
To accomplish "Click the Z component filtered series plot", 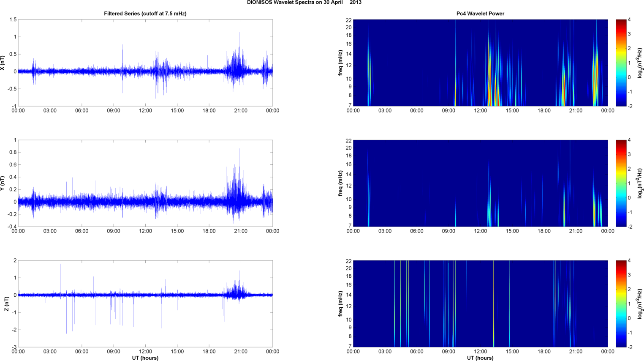I will click(145, 304).
